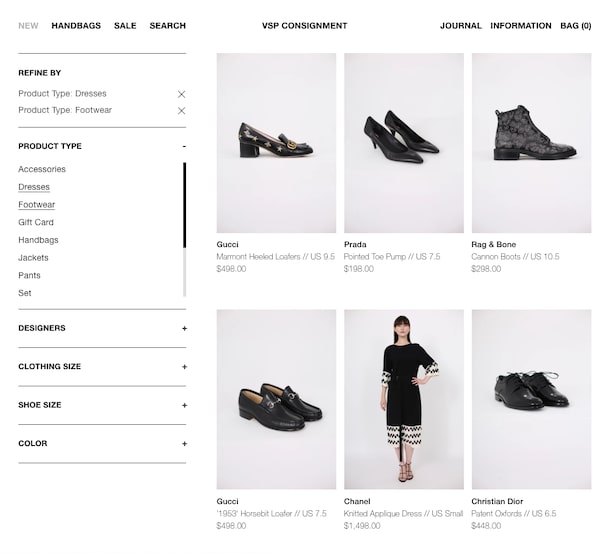Viewport: 600px width, 553px height.
Task: Open the Search link in header
Action: click(167, 26)
